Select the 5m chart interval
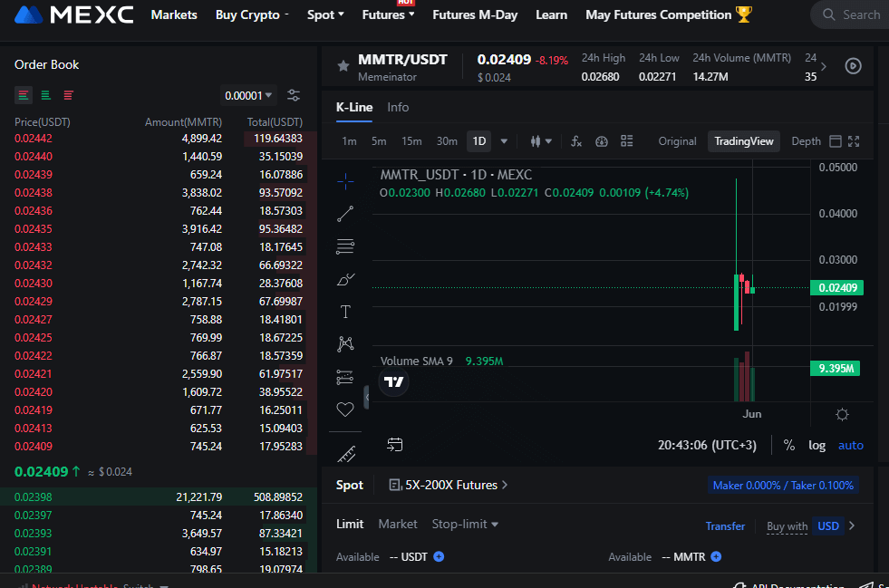 click(379, 141)
